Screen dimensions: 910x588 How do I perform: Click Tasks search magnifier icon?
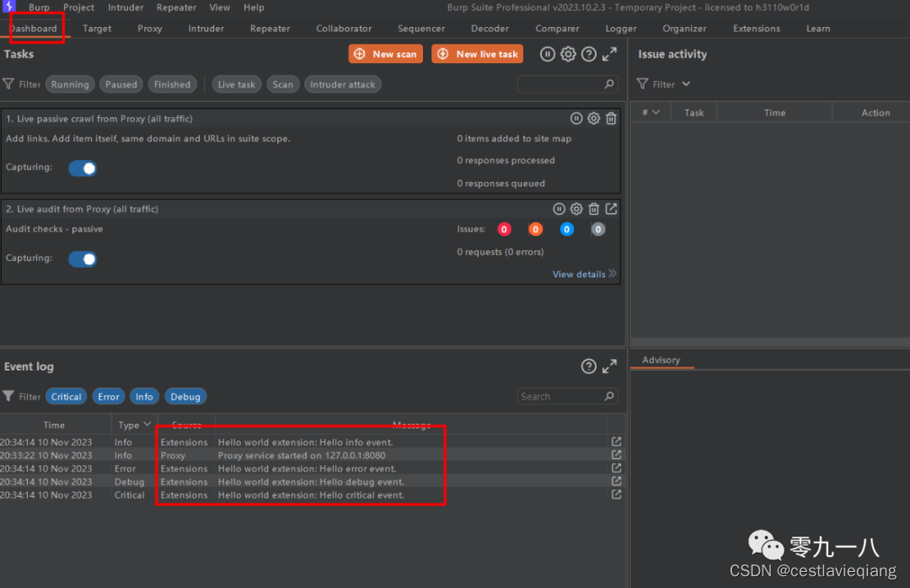pos(609,84)
